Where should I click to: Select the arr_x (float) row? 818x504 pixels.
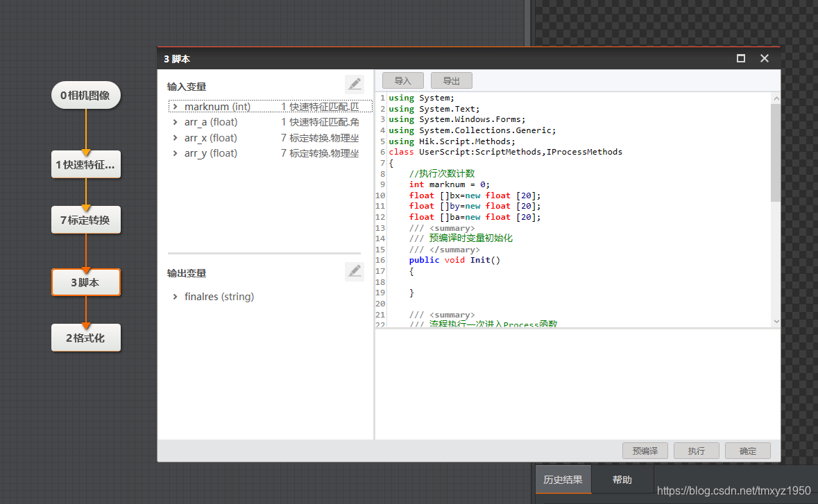pos(270,138)
